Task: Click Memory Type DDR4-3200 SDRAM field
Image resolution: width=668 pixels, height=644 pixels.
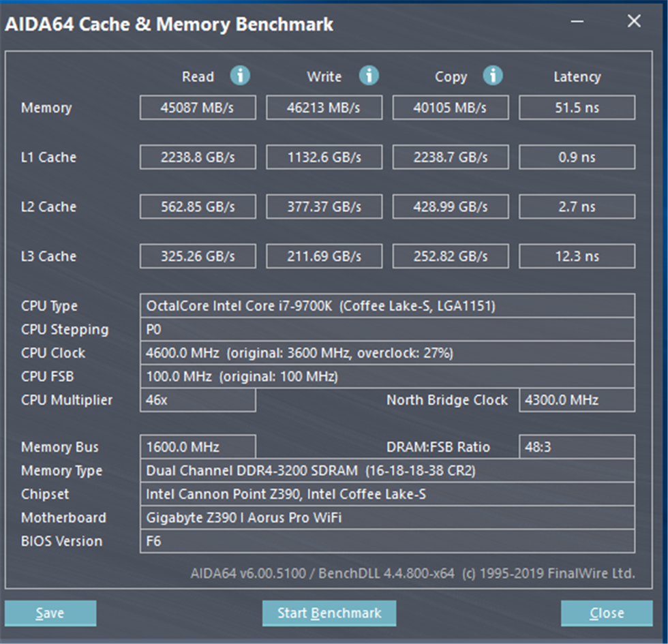Action: click(387, 470)
